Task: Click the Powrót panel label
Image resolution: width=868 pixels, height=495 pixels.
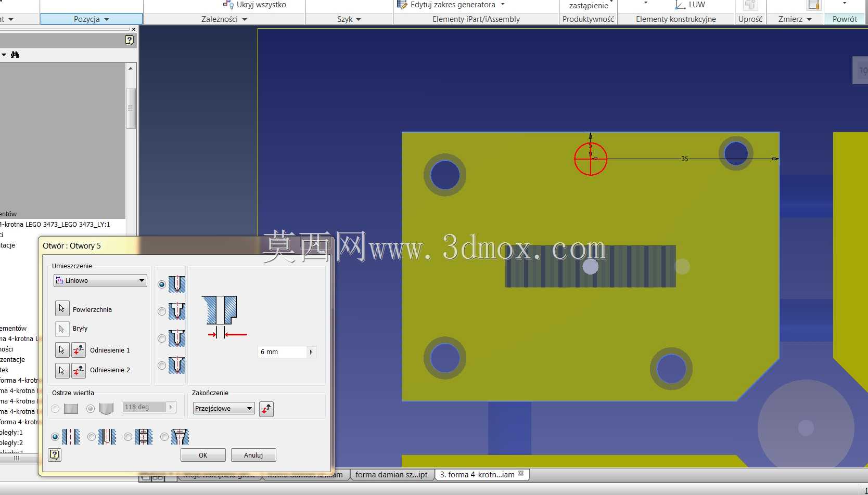Action: click(845, 19)
